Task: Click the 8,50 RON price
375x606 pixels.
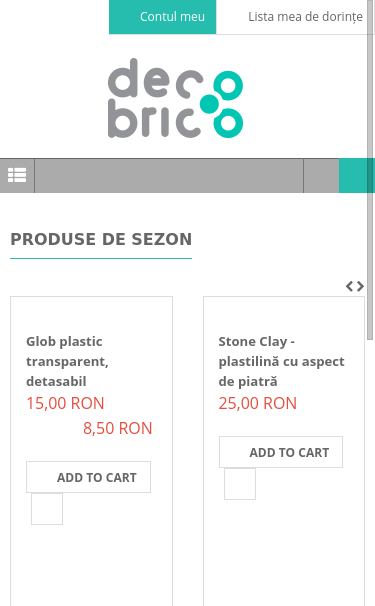Action: coord(118,428)
